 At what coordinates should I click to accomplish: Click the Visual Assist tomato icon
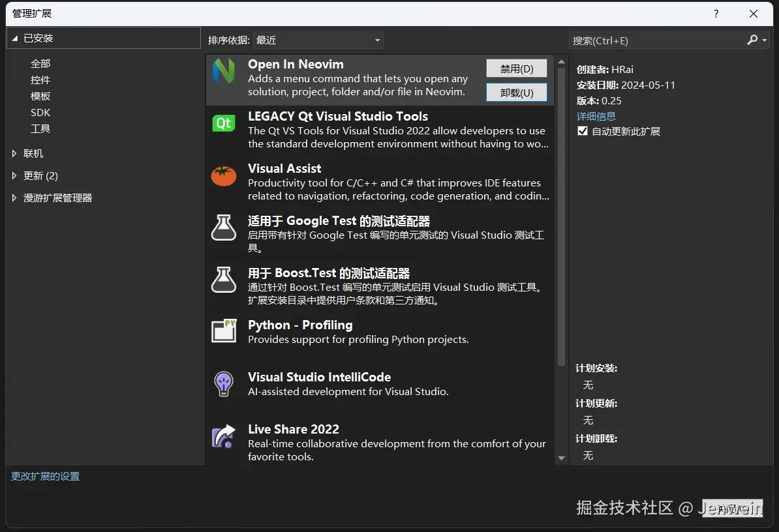224,175
